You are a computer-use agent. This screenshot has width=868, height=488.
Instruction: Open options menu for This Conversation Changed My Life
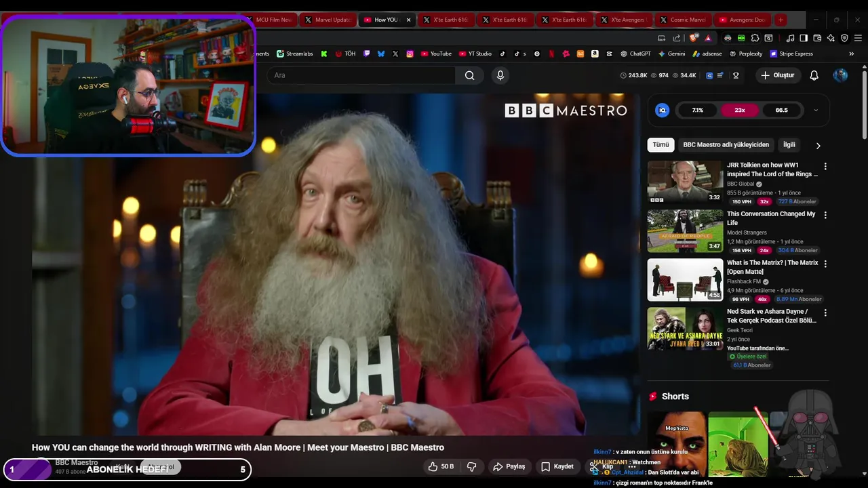825,215
